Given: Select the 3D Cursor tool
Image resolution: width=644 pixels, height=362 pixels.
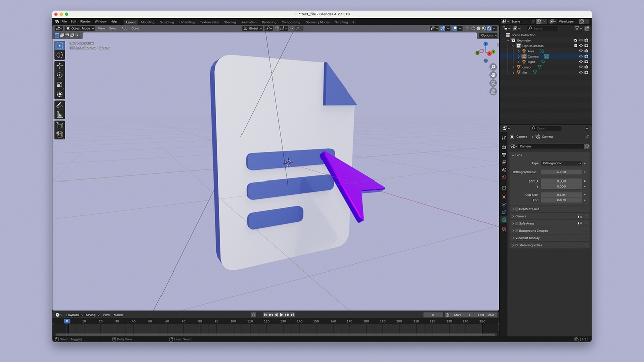Looking at the screenshot, I should point(60,55).
